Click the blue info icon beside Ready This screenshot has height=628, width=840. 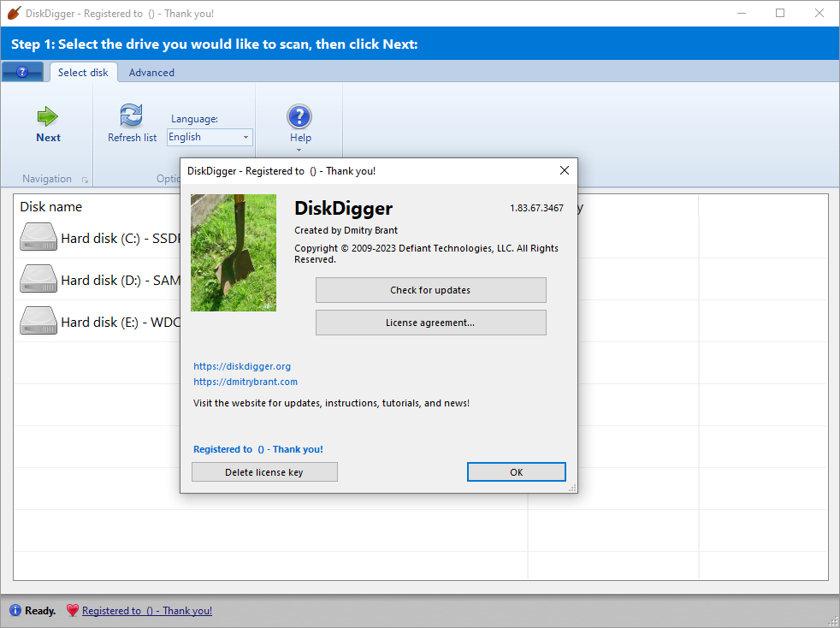[x=15, y=610]
